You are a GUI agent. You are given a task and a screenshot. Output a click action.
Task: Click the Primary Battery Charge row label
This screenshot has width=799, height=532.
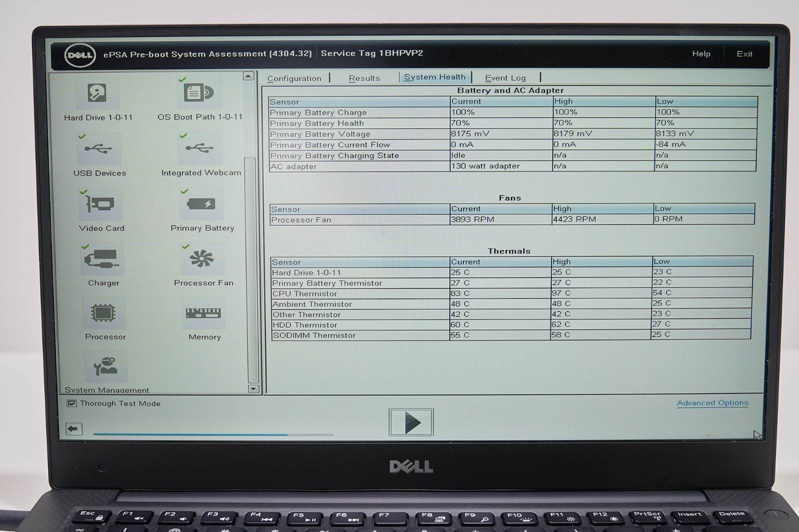pos(318,113)
